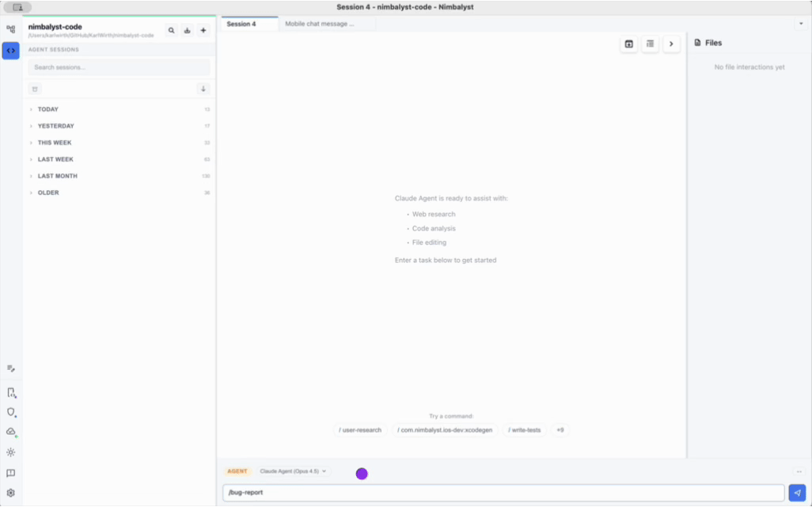
Task: Open the feedback speech bubble icon
Action: (x=11, y=473)
